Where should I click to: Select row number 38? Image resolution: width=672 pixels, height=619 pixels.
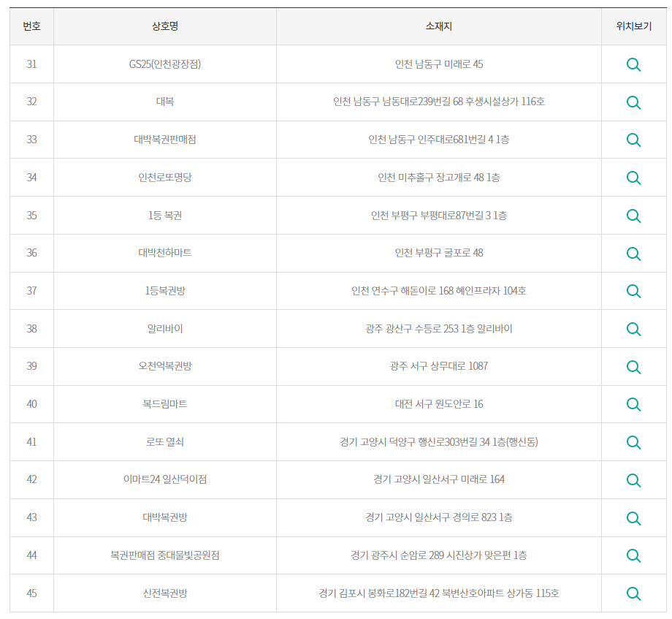click(31, 328)
